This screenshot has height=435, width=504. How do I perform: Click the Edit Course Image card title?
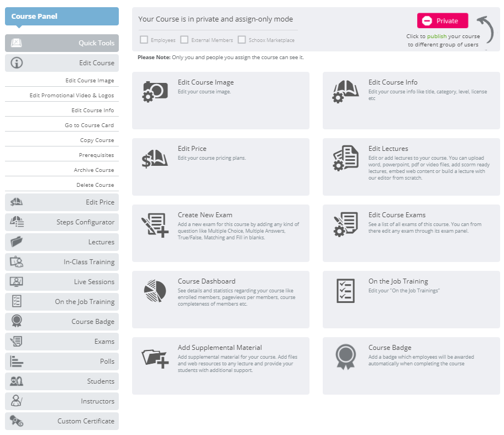[x=206, y=82]
